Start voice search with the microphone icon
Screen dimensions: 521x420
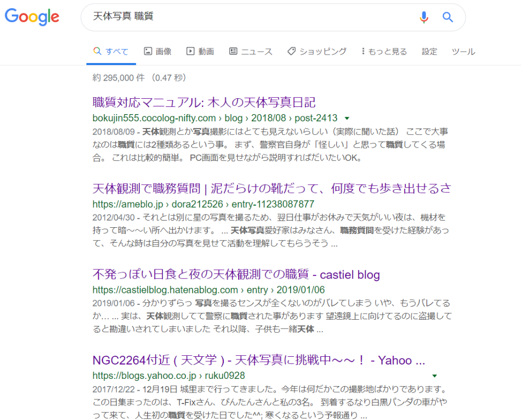pos(424,17)
